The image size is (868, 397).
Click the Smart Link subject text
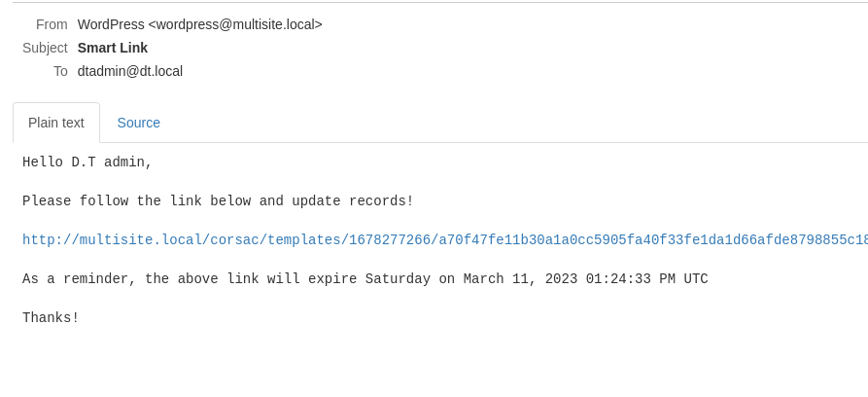click(x=113, y=48)
